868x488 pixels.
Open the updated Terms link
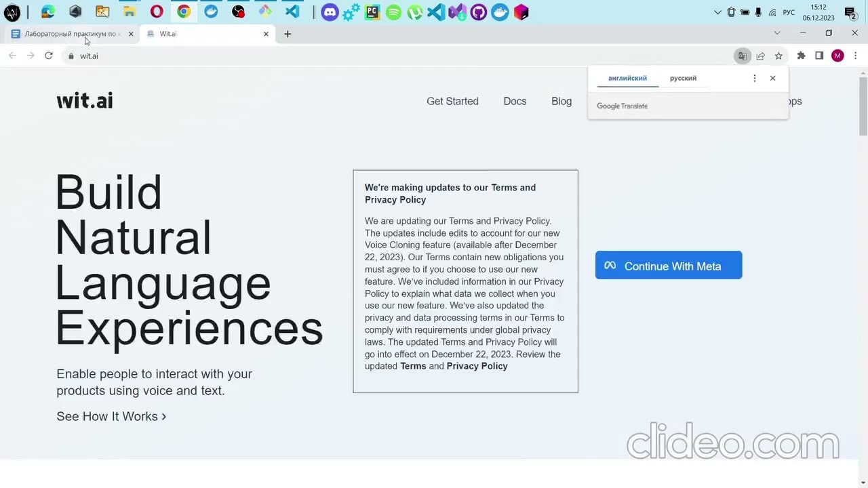tap(413, 366)
